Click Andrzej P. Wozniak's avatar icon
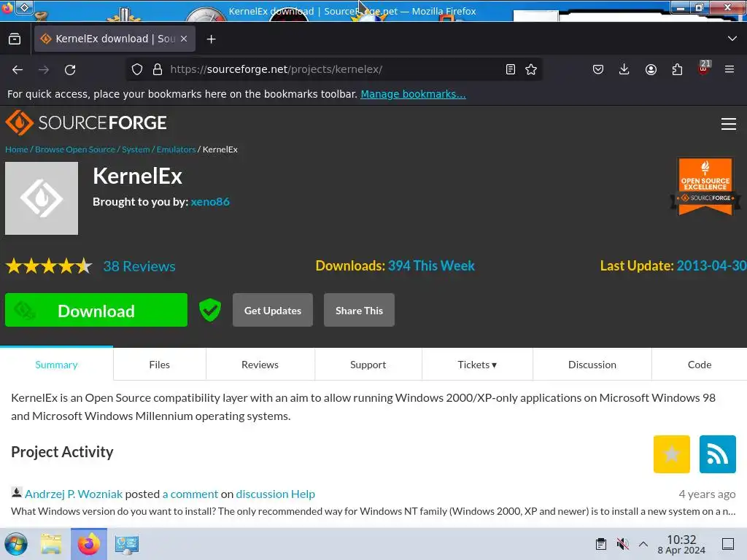747x560 pixels. (17, 492)
